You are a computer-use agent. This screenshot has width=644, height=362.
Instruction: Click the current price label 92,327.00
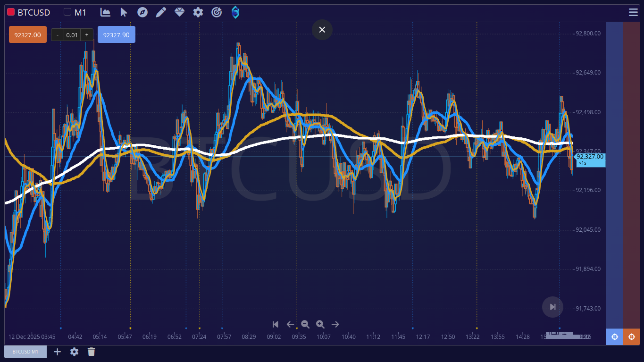(590, 159)
